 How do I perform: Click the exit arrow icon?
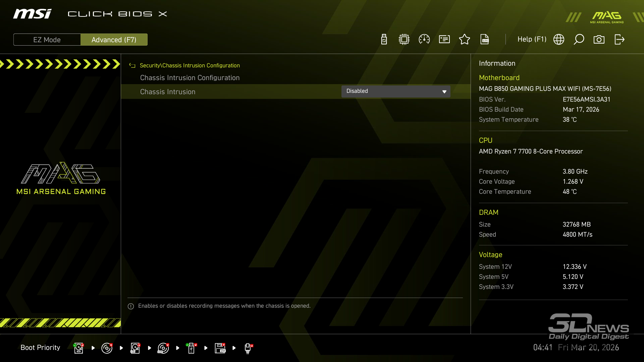pyautogui.click(x=619, y=40)
